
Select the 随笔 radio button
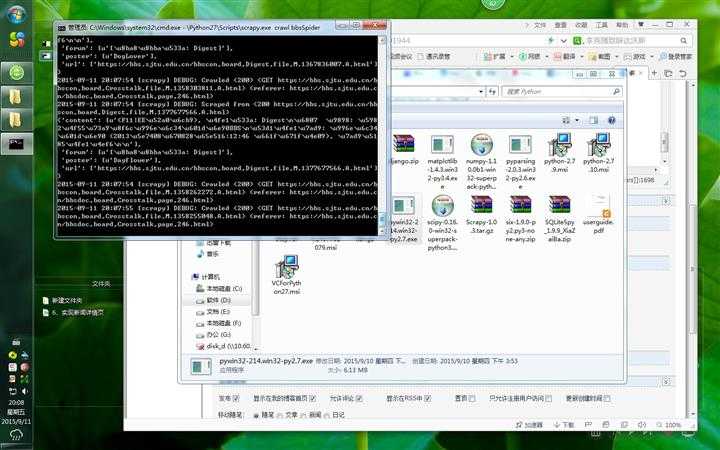coord(256,415)
